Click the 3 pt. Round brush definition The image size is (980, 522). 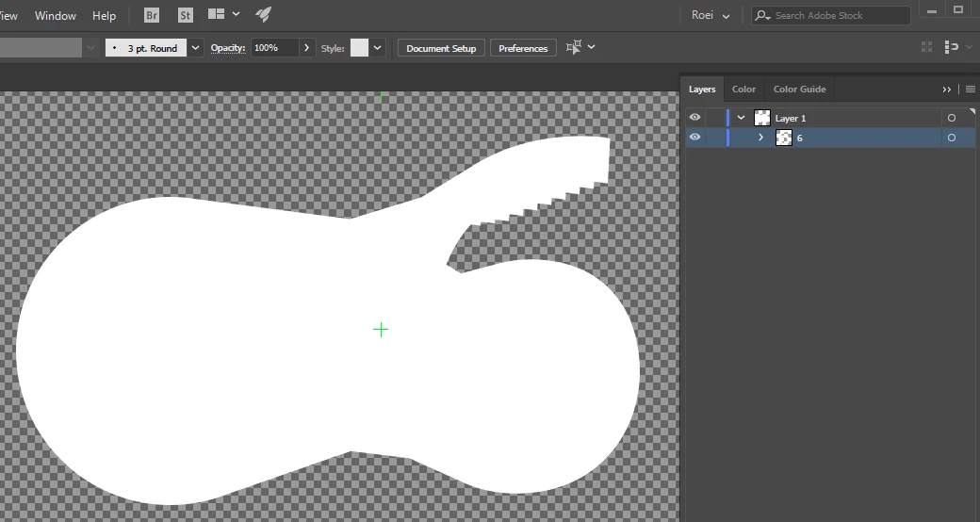[146, 47]
